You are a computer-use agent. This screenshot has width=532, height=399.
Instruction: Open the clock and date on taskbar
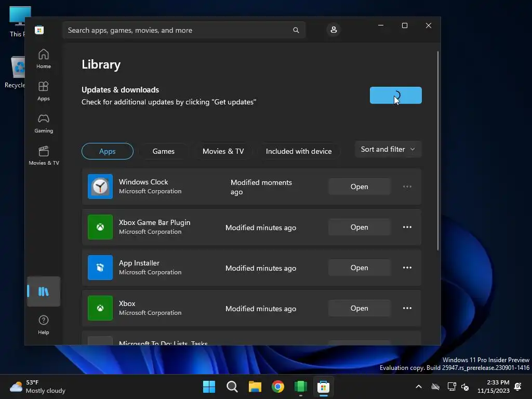pos(494,387)
